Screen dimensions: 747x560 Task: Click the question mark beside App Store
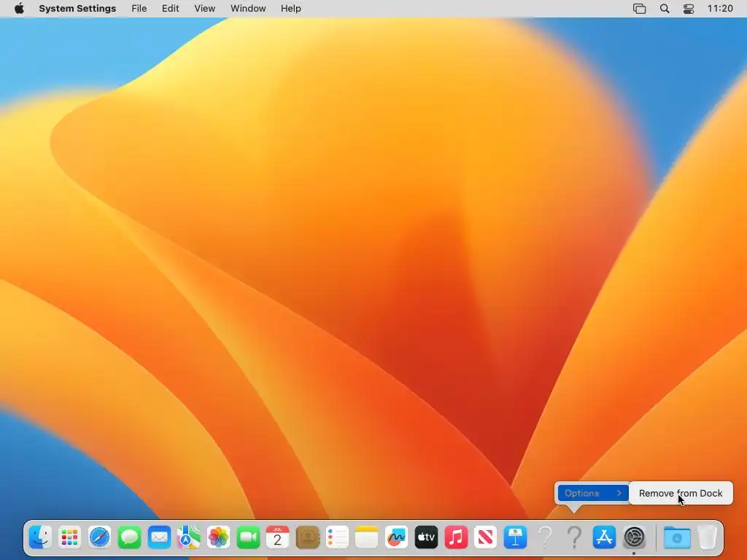(x=575, y=537)
